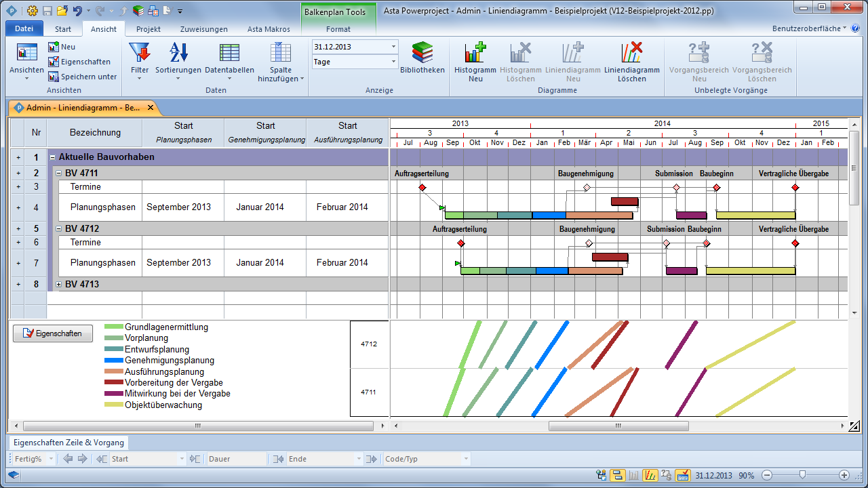The height and width of the screenshot is (488, 868).
Task: Click the status bar book icon at left
Action: pyautogui.click(x=13, y=475)
